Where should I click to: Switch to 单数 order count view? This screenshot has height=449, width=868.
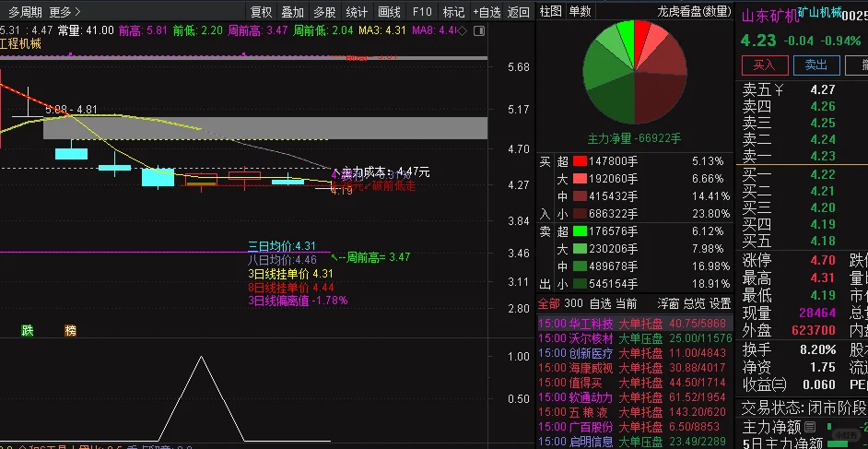point(581,11)
